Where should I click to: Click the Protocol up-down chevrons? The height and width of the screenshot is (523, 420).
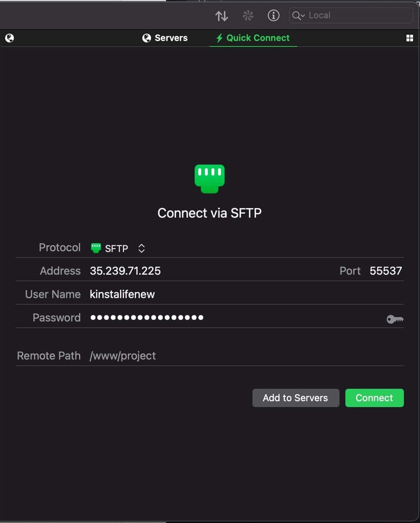tap(141, 248)
